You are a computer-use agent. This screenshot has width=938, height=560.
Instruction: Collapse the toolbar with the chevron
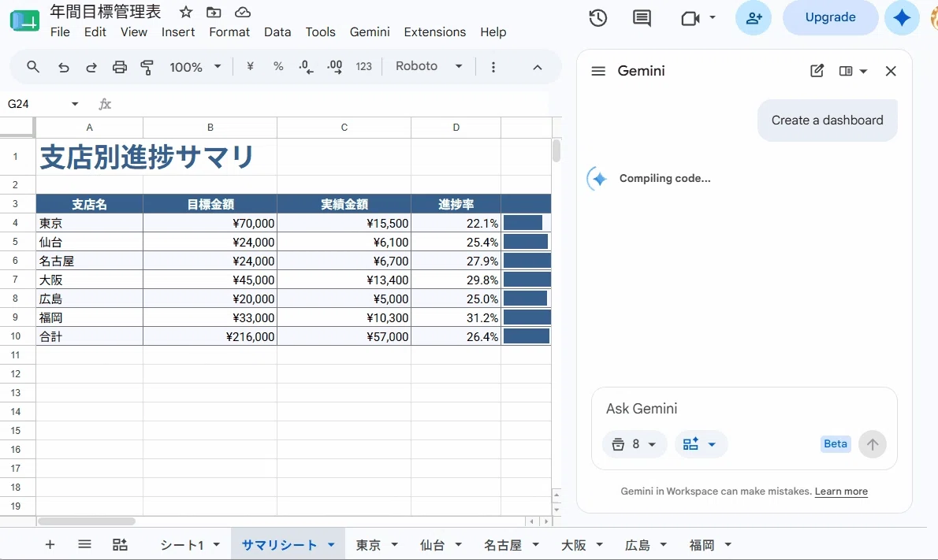coord(538,67)
